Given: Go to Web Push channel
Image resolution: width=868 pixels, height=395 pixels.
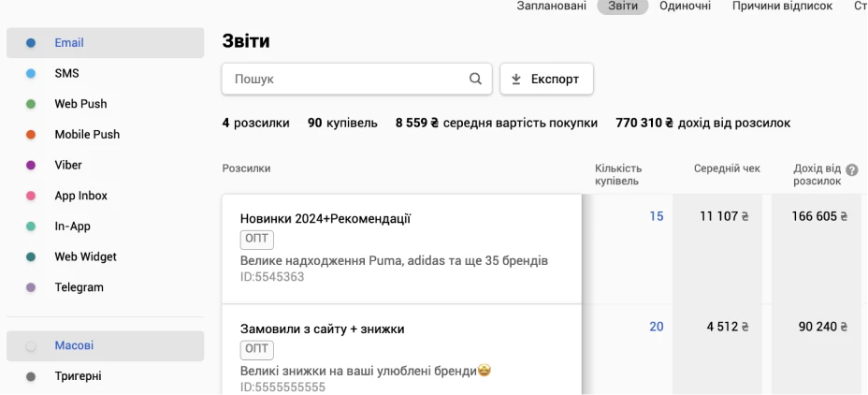Looking at the screenshot, I should pos(80,104).
